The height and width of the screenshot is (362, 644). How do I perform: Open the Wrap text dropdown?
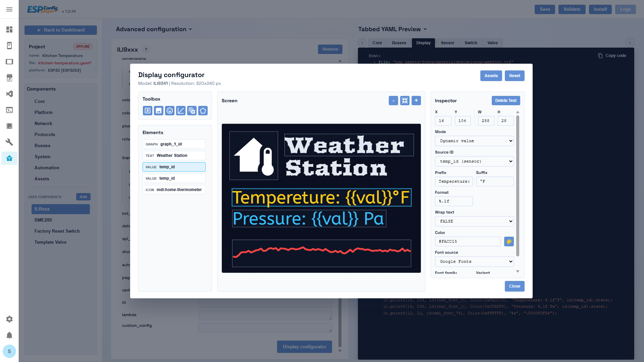coord(474,221)
